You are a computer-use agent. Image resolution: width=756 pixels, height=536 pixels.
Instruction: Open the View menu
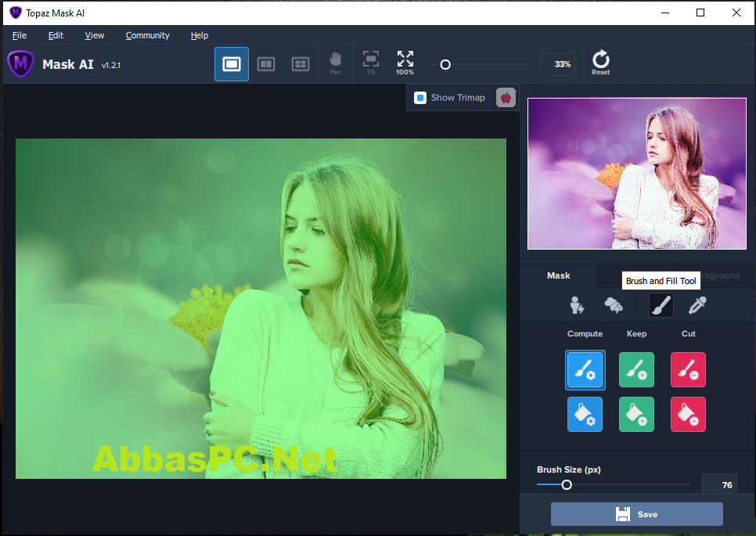(95, 35)
